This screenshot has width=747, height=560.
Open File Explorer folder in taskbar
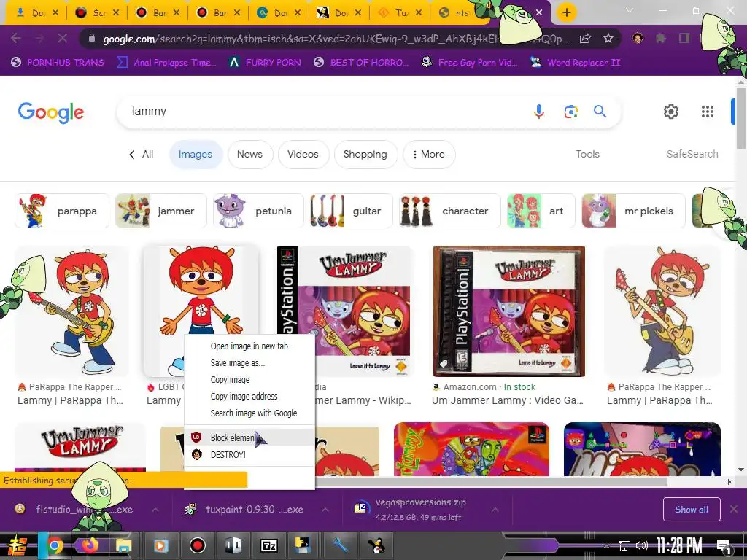(123, 545)
